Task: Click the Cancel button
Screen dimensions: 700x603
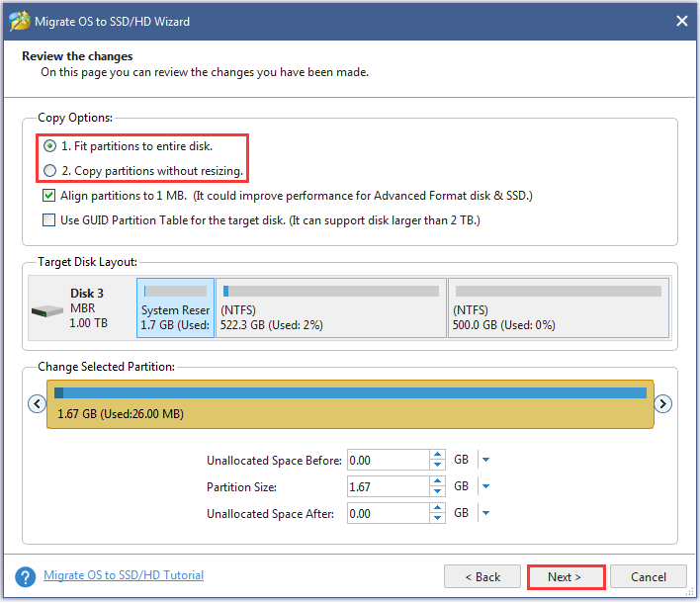Action: tap(649, 577)
